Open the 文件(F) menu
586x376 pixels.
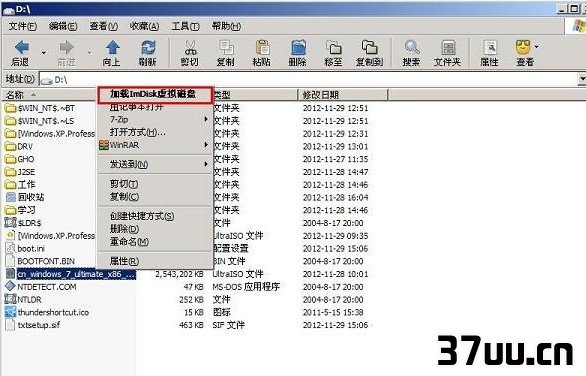[x=23, y=26]
